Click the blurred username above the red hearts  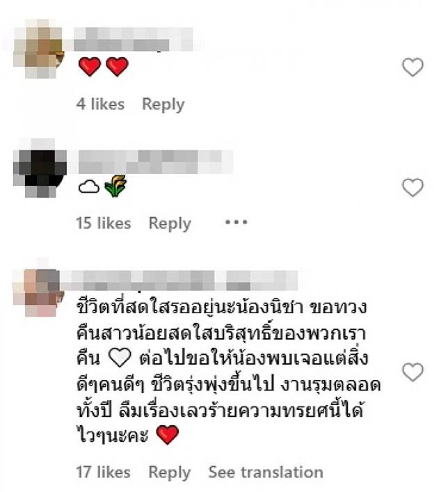coord(134,39)
